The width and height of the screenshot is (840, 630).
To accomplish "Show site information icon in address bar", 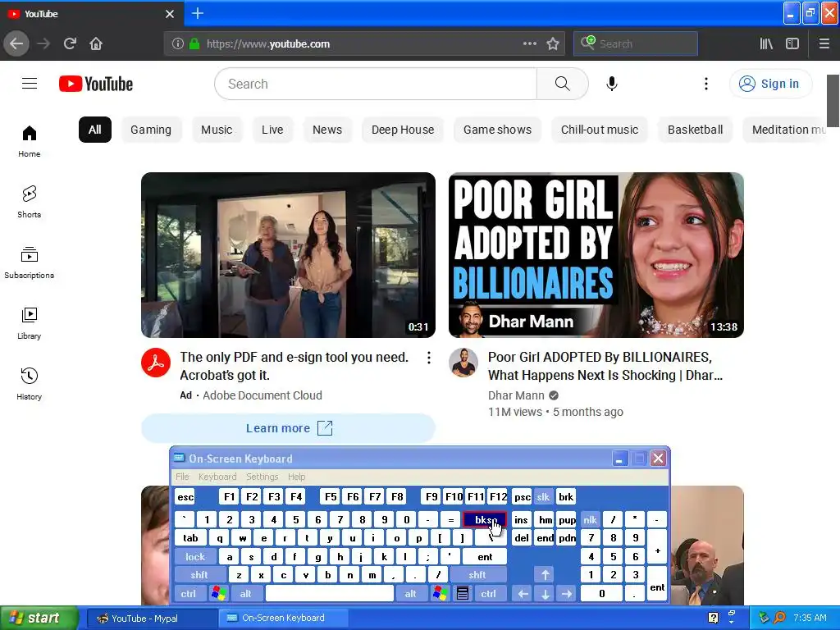I will pos(177,44).
